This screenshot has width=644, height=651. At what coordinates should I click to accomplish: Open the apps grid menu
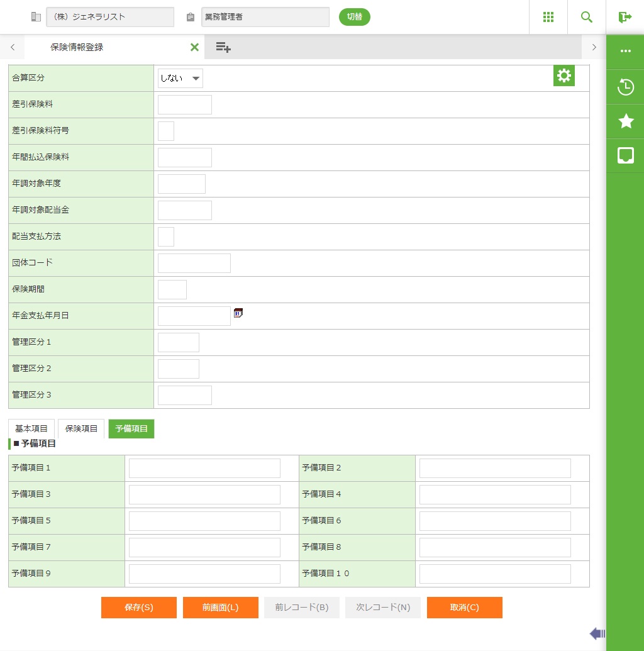pos(548,17)
